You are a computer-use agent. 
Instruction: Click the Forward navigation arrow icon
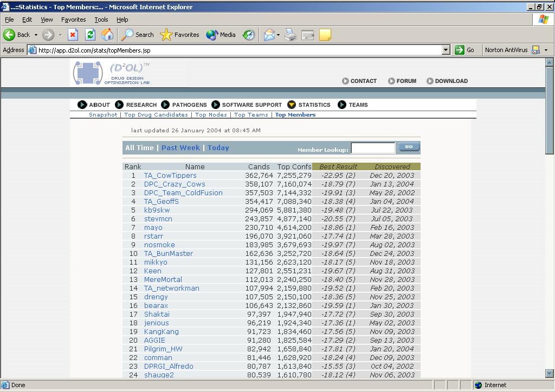click(48, 35)
